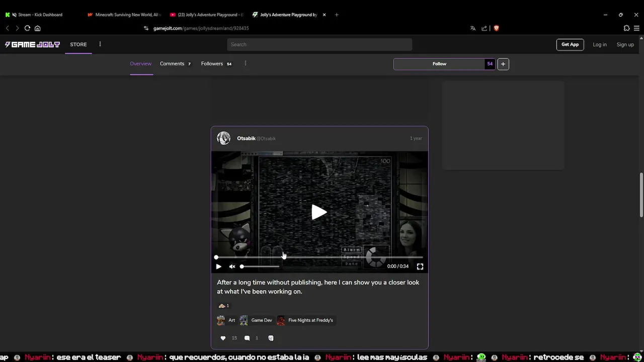Click the post text "After a long time without publishing"
This screenshot has width=644, height=362.
pos(269,283)
